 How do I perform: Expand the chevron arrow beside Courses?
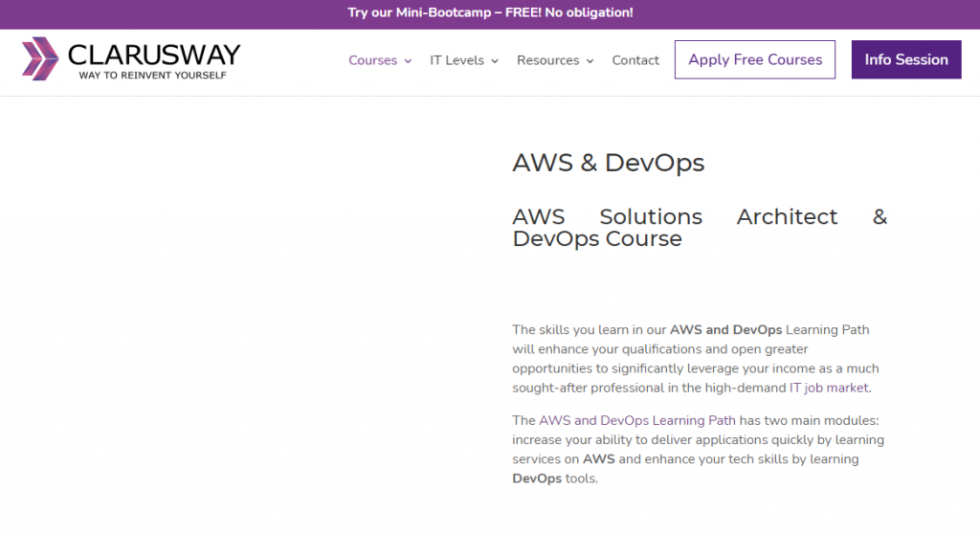(408, 61)
